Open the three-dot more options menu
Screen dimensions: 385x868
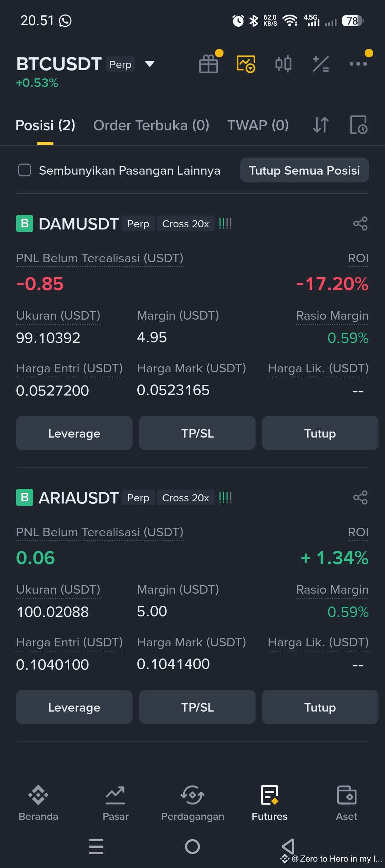pyautogui.click(x=358, y=64)
